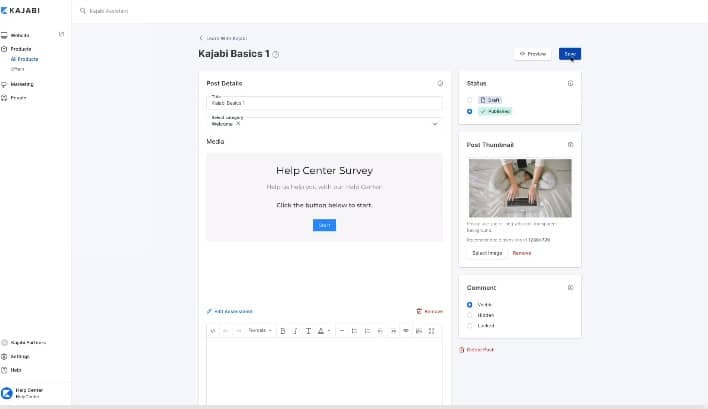Click the undo arrow in the editor toolbar
This screenshot has width=708, height=409.
pos(225,331)
